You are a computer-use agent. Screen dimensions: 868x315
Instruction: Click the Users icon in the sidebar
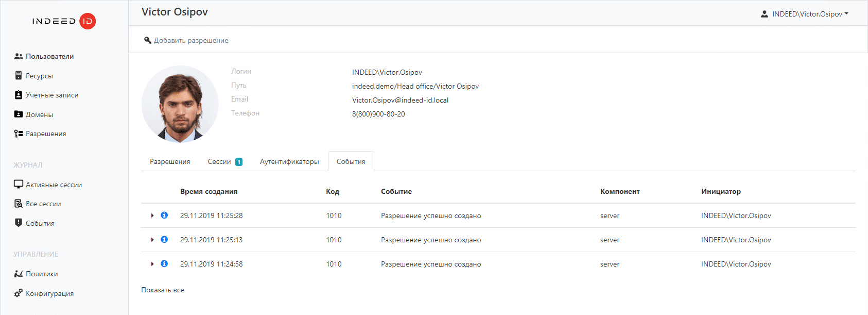[19, 56]
